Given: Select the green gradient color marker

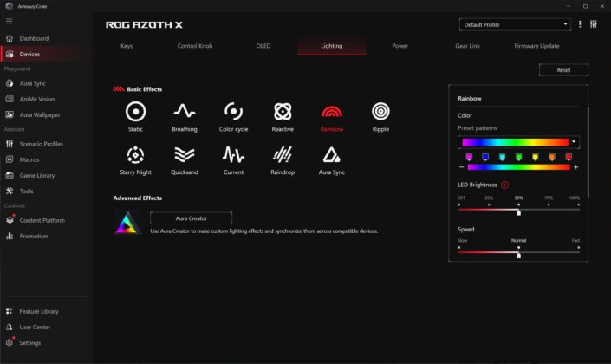Looking at the screenshot, I should click(x=518, y=157).
